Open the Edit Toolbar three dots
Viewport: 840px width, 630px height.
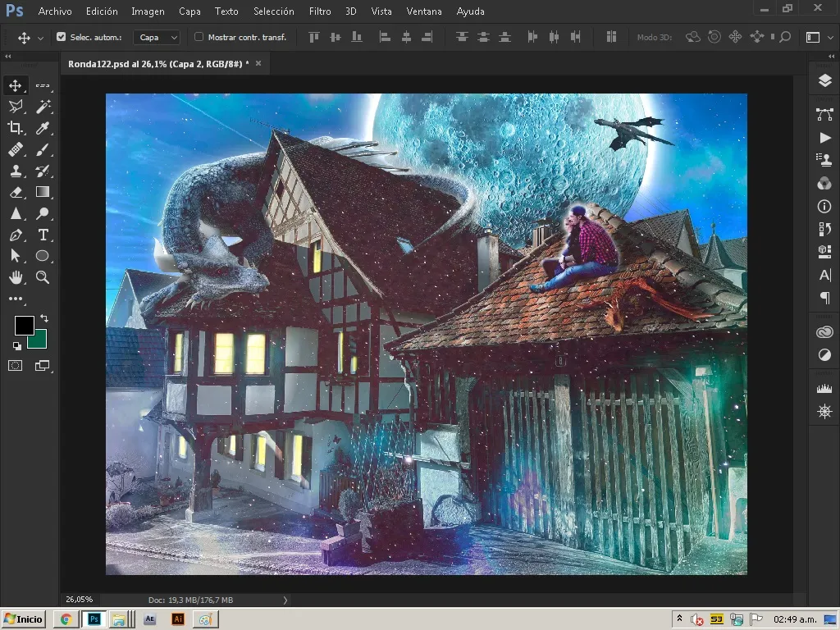click(16, 299)
